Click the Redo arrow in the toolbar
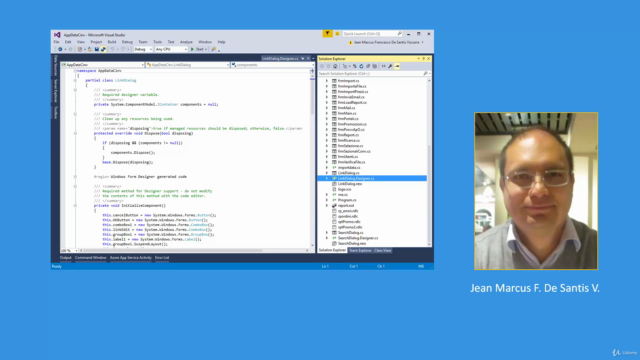This screenshot has height=360, width=640. [x=123, y=49]
